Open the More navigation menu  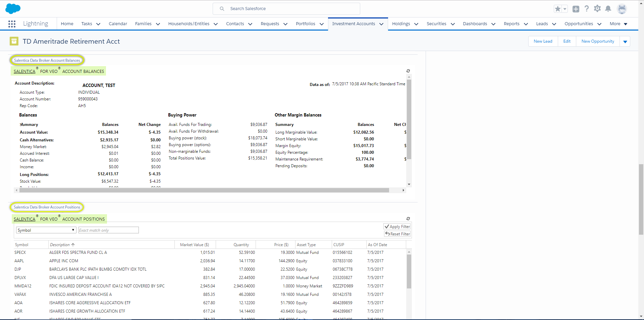coord(618,24)
